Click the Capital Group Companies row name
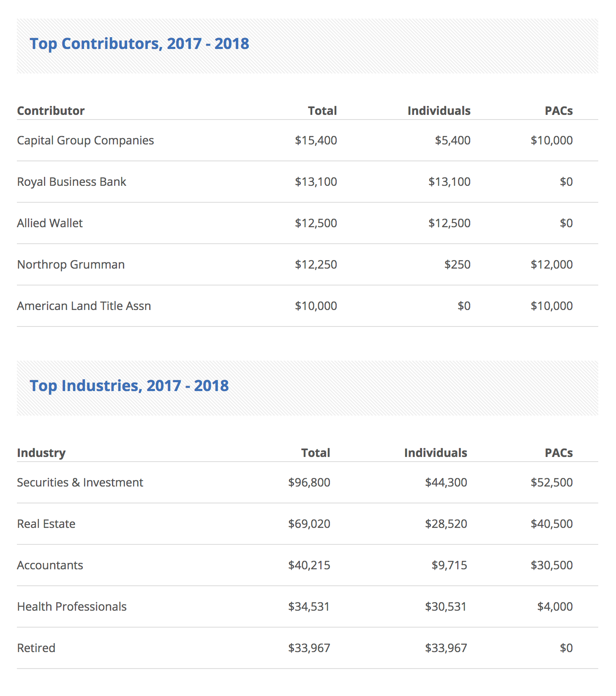Viewport: 616px width, 696px height. 85,141
